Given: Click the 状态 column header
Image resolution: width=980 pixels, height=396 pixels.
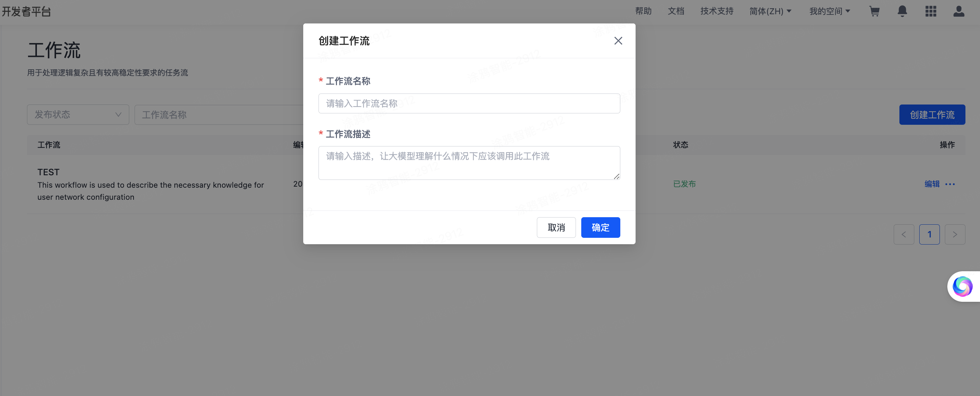Looking at the screenshot, I should click(681, 145).
